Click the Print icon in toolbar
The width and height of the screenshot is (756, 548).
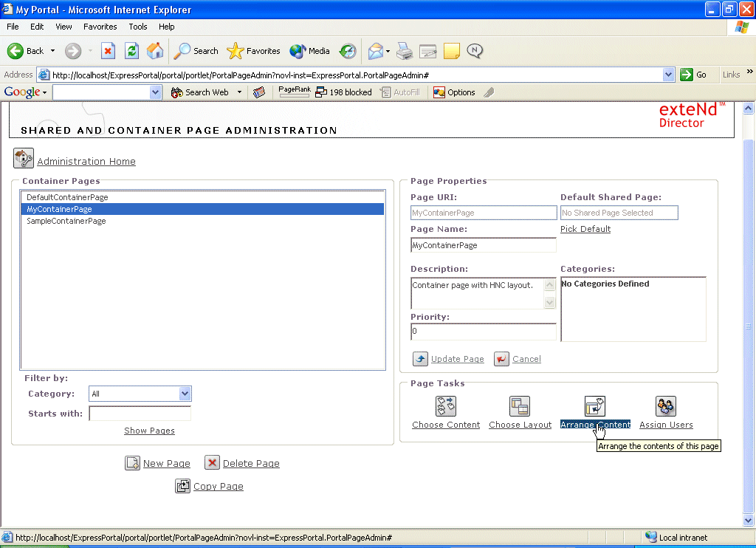point(405,51)
